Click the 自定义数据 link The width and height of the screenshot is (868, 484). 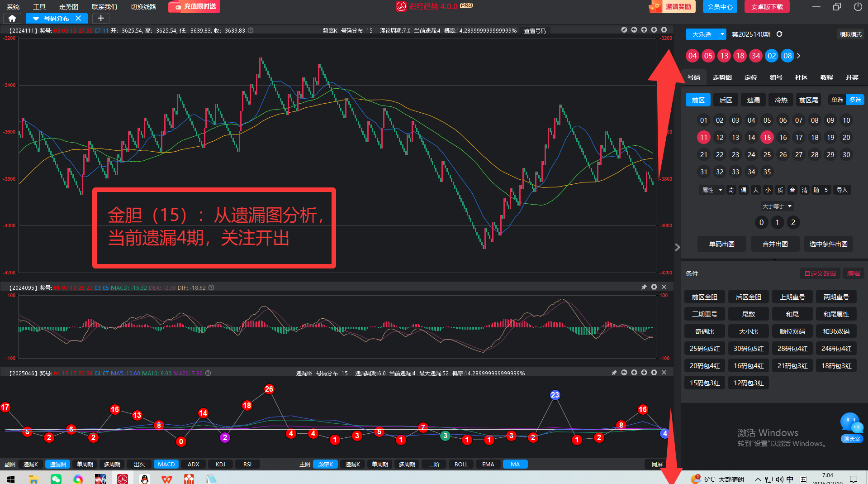click(820, 273)
